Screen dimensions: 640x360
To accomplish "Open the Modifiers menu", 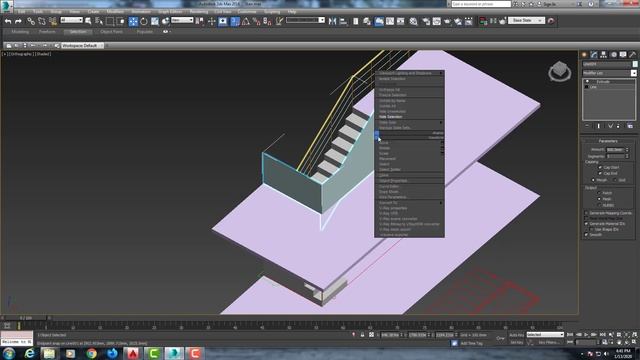I will pyautogui.click(x=115, y=12).
